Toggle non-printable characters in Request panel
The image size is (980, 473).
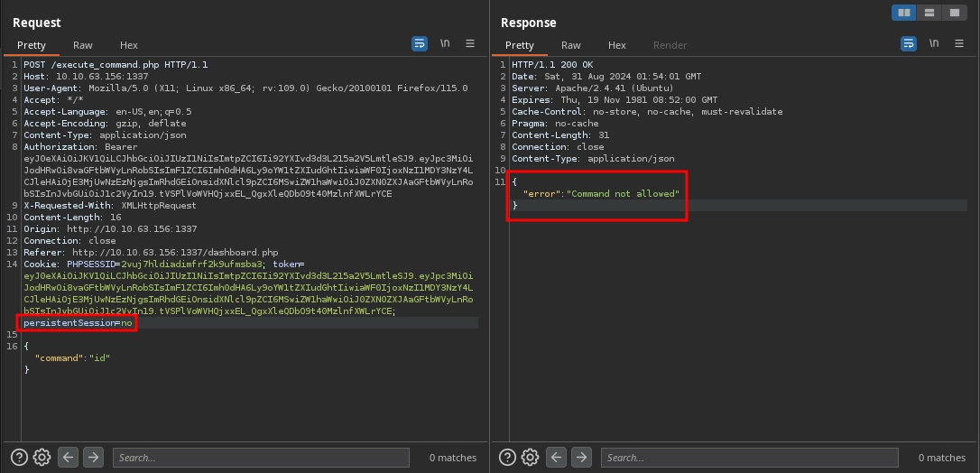[445, 43]
